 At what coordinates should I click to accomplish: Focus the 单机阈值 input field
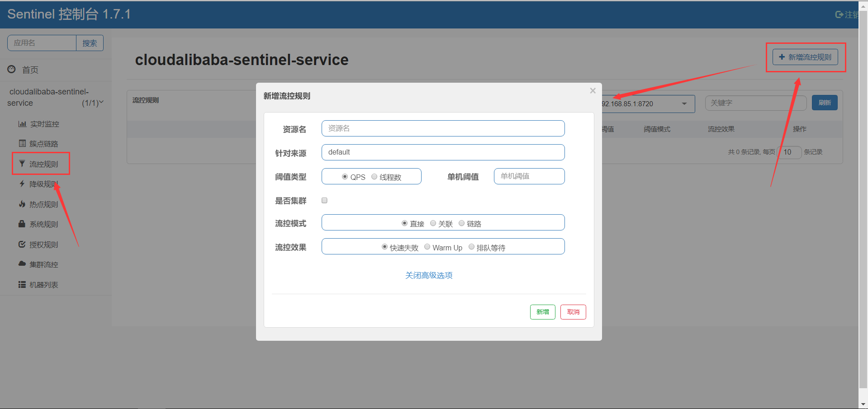[529, 176]
